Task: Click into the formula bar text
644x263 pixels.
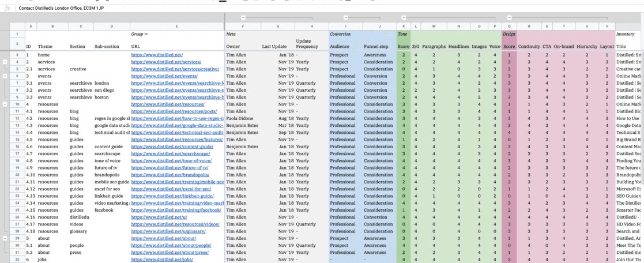Action: coord(61,8)
